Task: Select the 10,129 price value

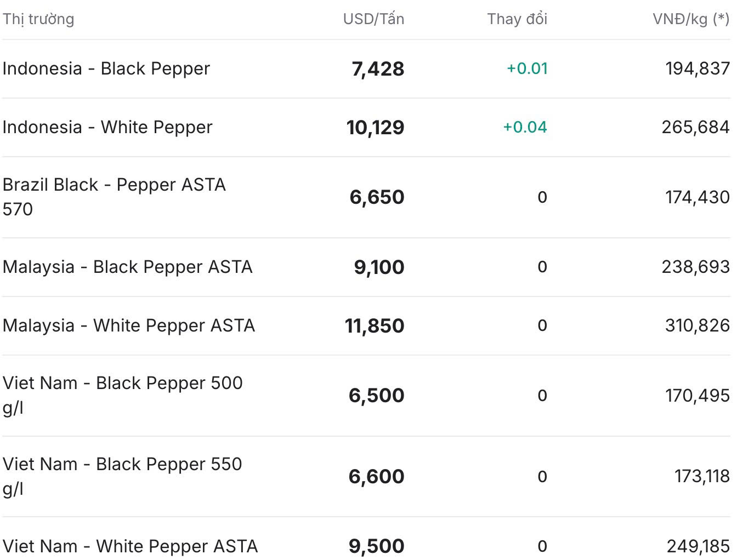Action: (x=375, y=128)
